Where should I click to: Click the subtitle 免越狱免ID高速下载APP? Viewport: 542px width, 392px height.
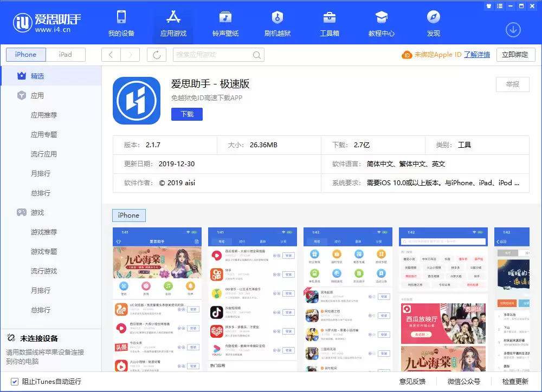pyautogui.click(x=207, y=98)
